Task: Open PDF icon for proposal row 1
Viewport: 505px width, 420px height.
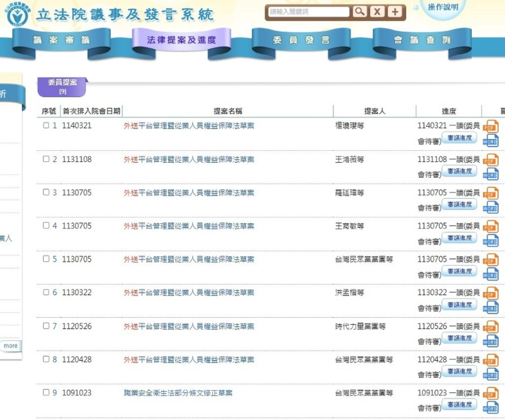Action: (x=490, y=127)
